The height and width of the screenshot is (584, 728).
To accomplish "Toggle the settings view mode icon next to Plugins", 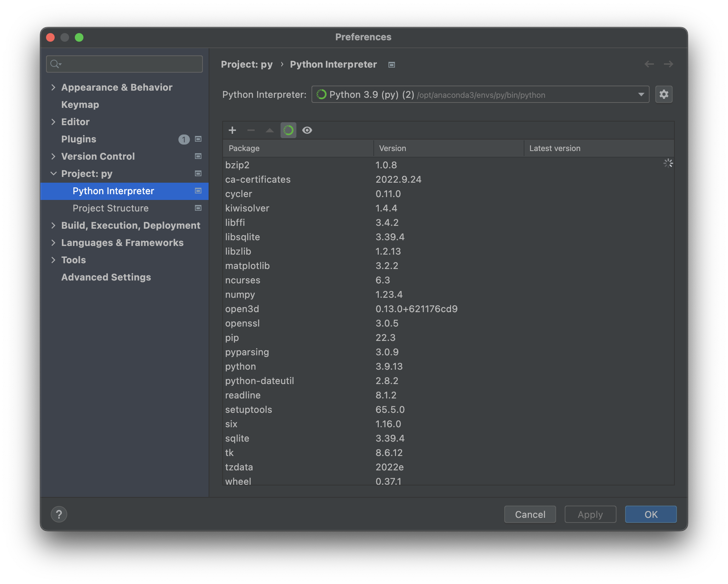I will point(198,139).
